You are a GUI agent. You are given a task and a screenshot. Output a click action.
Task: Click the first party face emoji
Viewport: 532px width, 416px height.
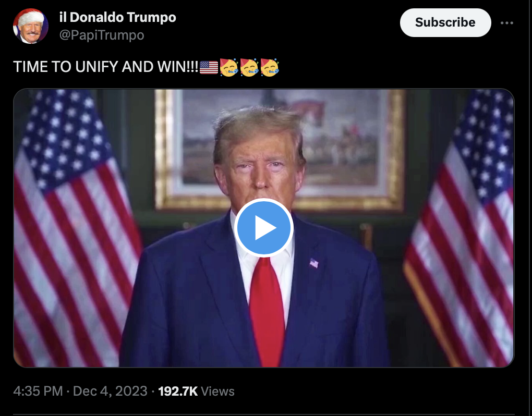(228, 67)
